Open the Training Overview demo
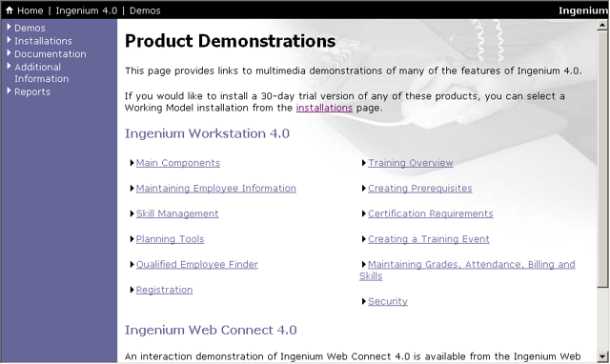 (411, 163)
